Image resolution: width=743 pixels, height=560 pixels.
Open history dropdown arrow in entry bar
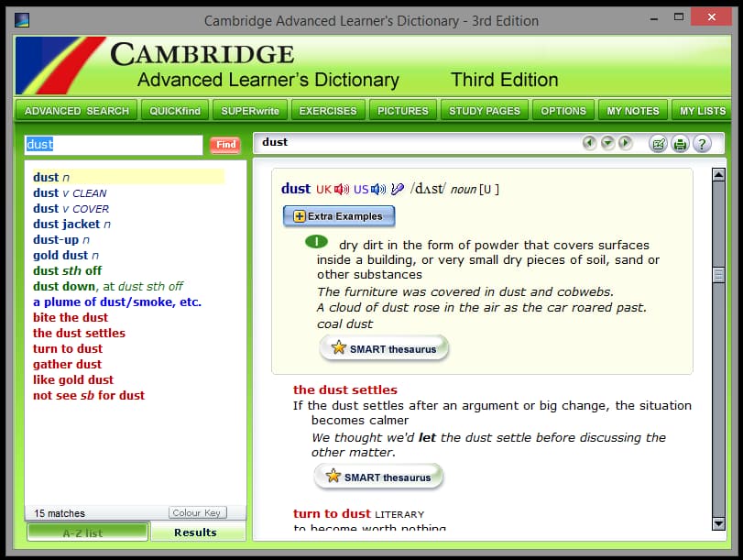607,143
